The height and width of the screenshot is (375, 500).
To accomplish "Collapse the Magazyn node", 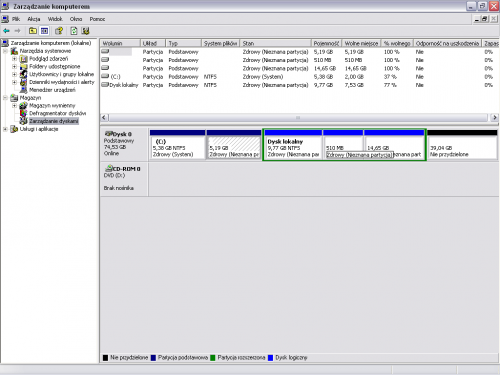I will (5, 98).
